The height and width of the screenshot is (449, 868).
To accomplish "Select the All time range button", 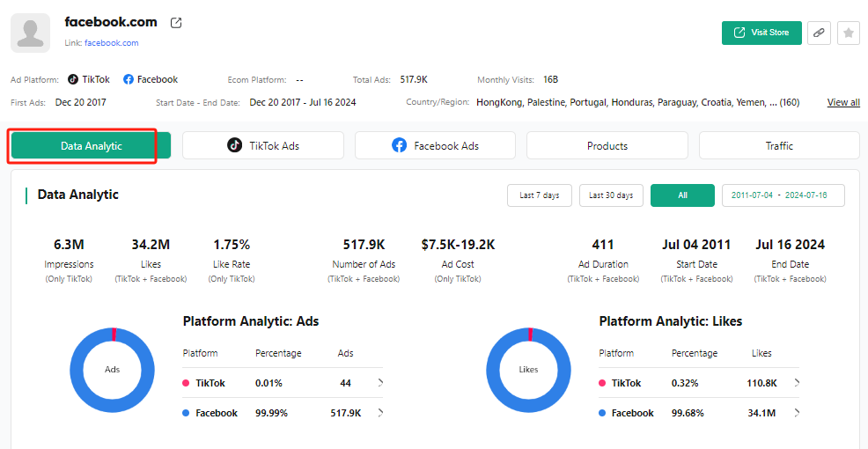I will click(682, 195).
